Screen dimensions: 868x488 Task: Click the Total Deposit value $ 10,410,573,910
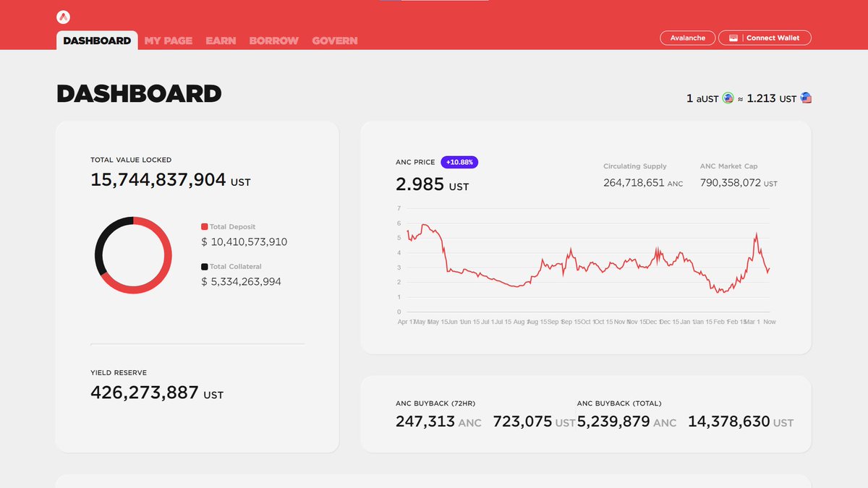coord(244,242)
